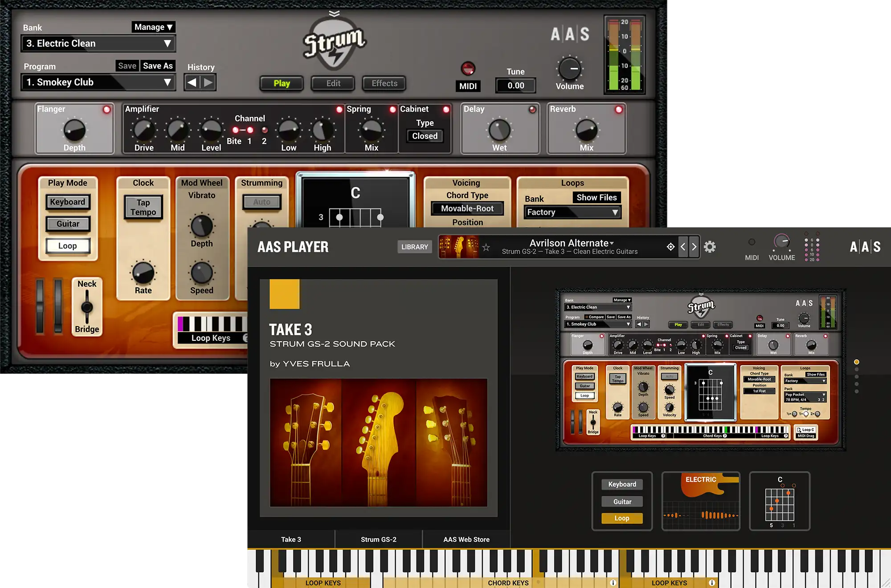The height and width of the screenshot is (588, 891).
Task: Toggle the Amplifier power LED
Action: pos(339,109)
